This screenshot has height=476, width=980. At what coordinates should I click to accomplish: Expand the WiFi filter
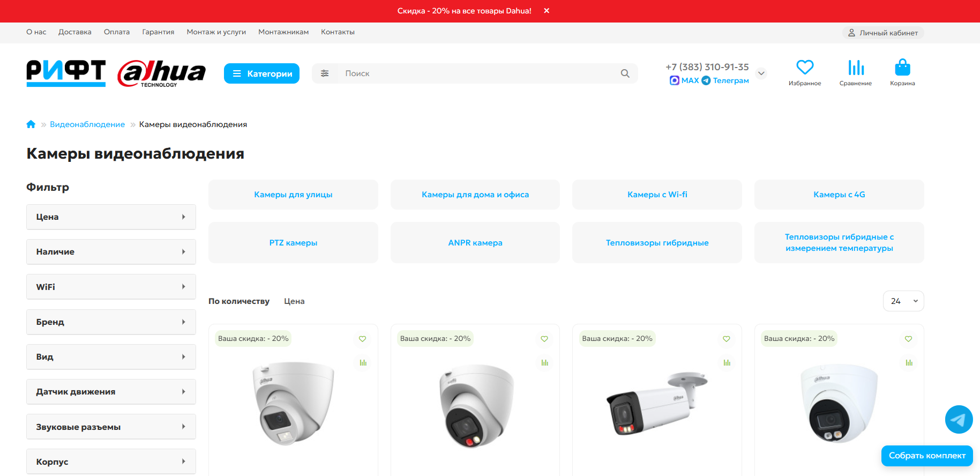pyautogui.click(x=111, y=287)
